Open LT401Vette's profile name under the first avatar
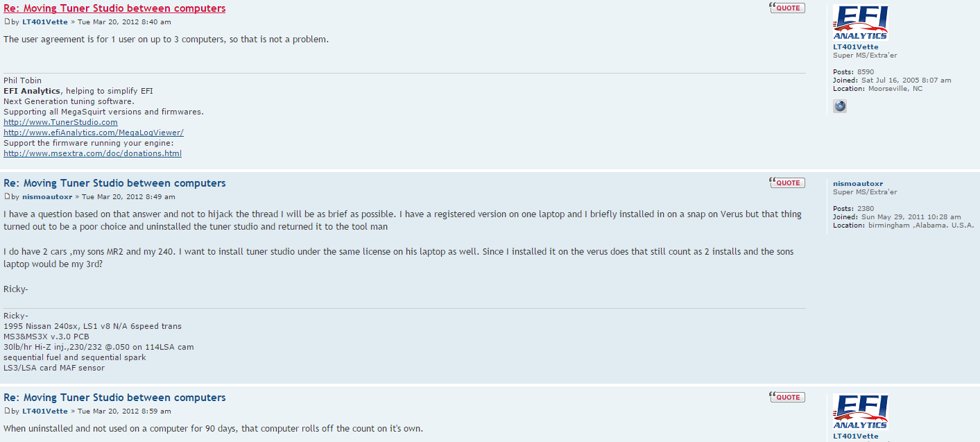This screenshot has width=980, height=442. click(x=855, y=47)
